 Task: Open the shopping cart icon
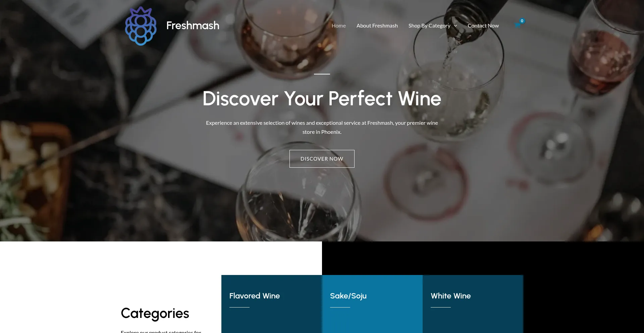click(x=517, y=25)
